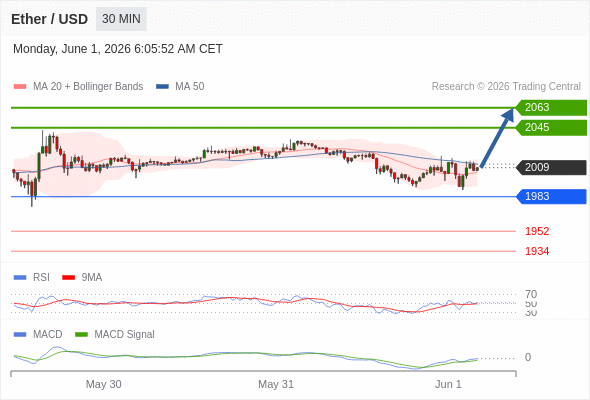
Task: Click the Jun 1 time axis label
Action: point(448,385)
